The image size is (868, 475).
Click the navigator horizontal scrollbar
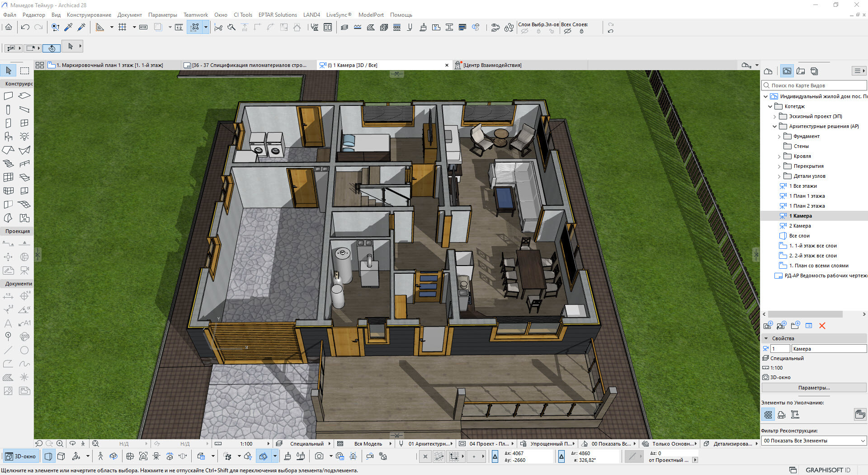coord(805,314)
